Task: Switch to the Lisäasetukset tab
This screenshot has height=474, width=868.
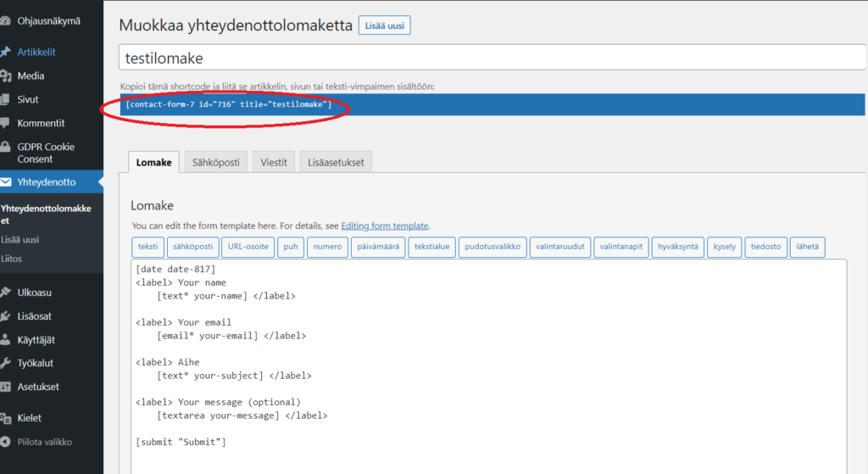Action: tap(336, 162)
